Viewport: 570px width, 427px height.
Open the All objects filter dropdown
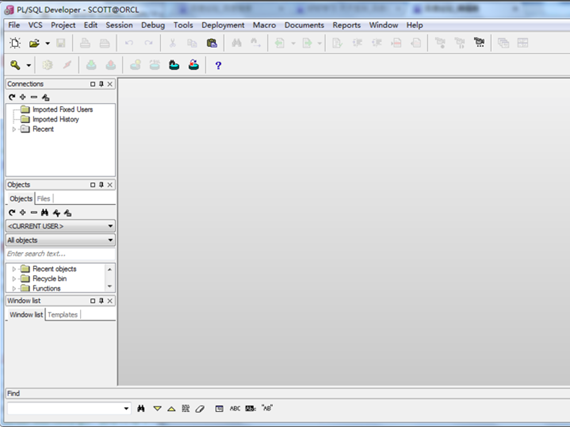point(60,240)
